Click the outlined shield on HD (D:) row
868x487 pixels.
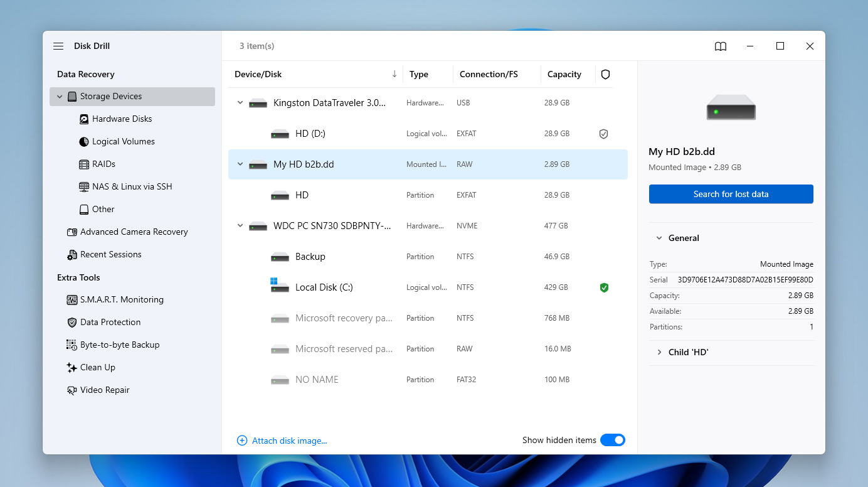[603, 134]
